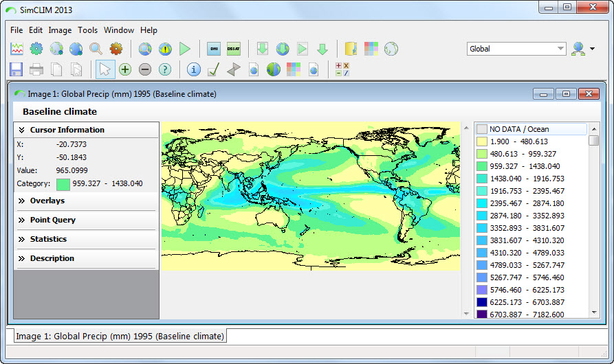Expand the Overlays section
614x364 pixels.
tap(47, 201)
